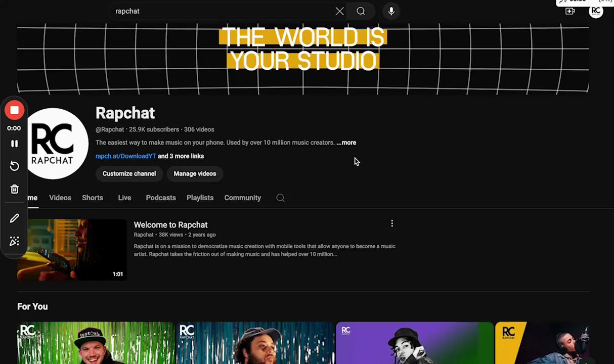Switch to the Playlists tab
Screen dimensions: 614x364
tap(200, 198)
